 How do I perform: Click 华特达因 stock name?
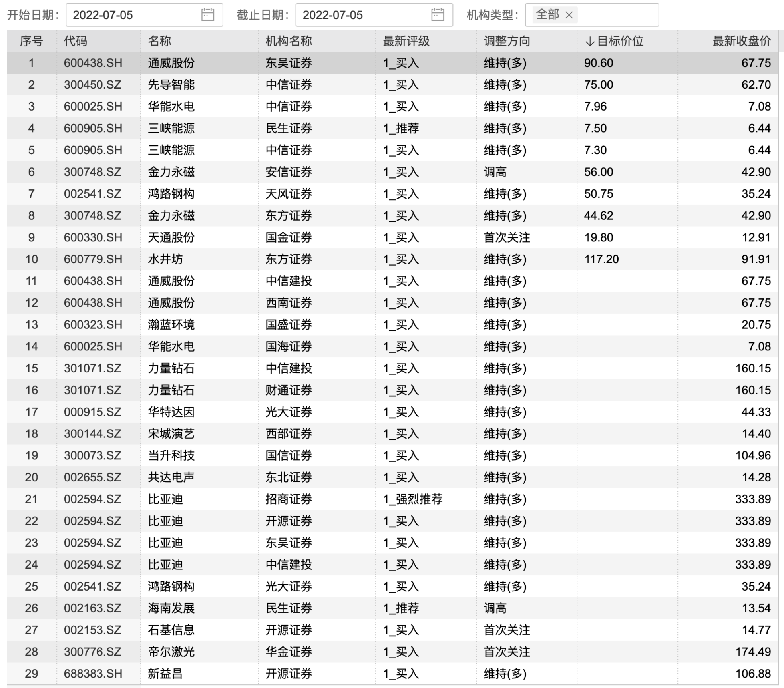point(171,412)
